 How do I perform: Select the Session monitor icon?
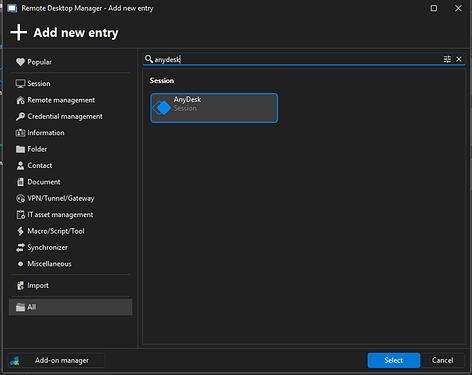click(20, 84)
